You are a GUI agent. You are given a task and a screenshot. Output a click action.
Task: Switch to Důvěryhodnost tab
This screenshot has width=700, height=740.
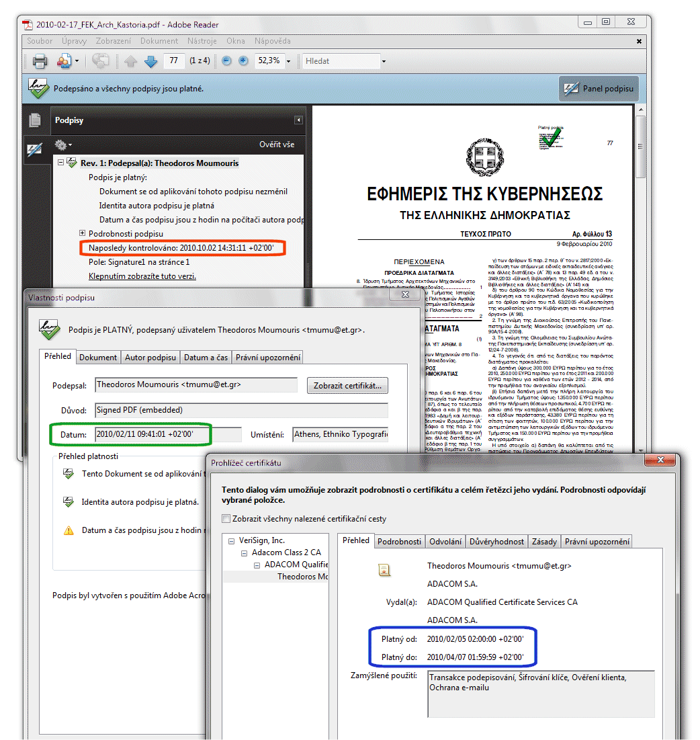pos(496,541)
